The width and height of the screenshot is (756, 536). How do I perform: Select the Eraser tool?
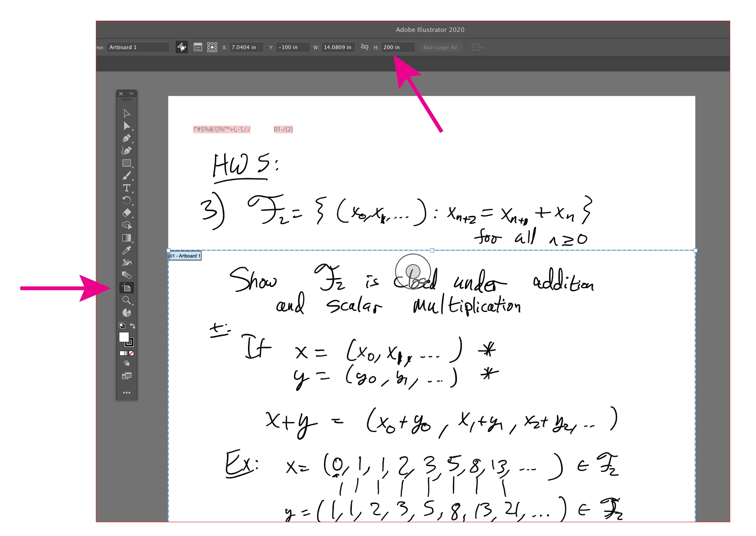pos(127,213)
